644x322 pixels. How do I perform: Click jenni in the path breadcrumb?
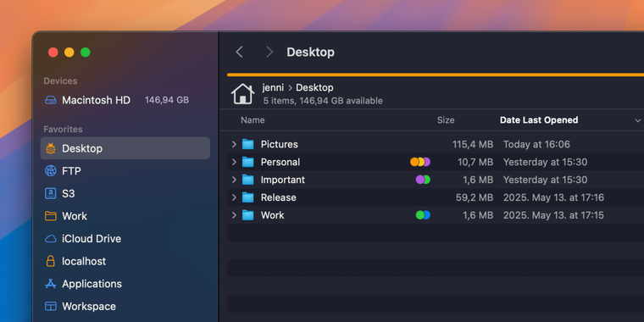point(273,87)
